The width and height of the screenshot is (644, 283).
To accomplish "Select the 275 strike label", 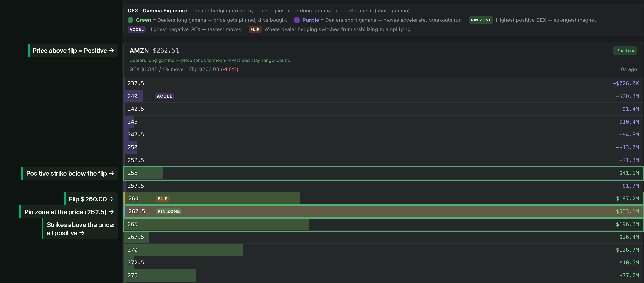I will [132, 275].
